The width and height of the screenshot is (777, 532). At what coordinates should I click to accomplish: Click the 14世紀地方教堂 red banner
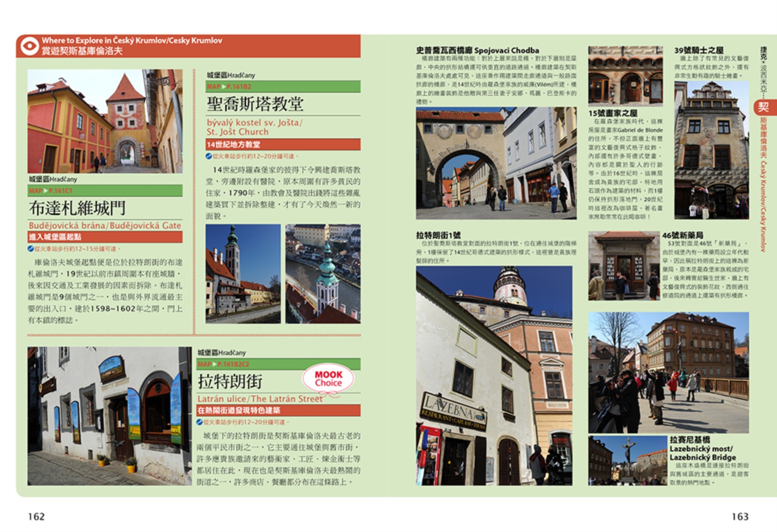[x=283, y=145]
